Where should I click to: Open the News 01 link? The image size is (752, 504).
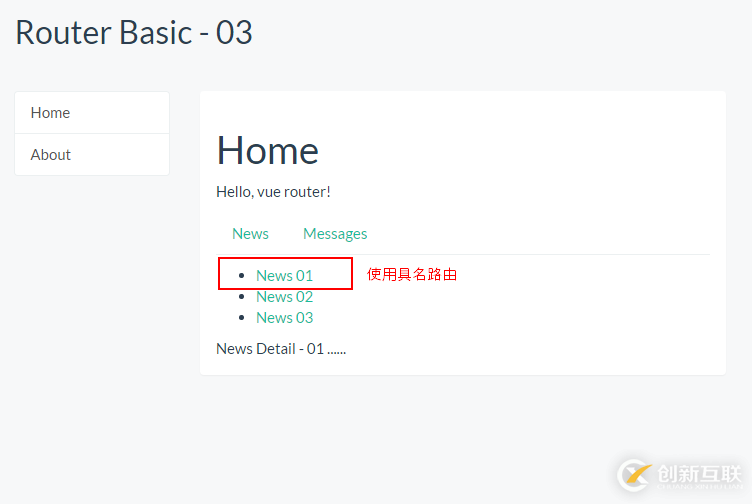(x=284, y=276)
